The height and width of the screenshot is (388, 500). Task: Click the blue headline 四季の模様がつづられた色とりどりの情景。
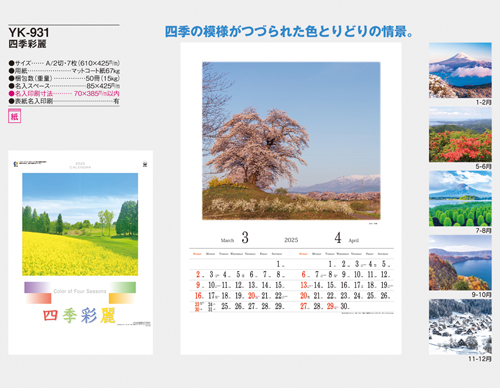(289, 31)
